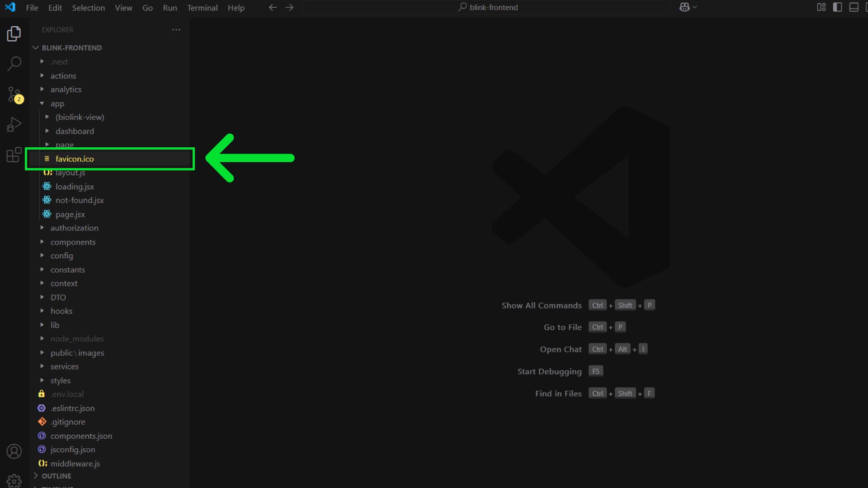Click the Show All Commands shortcut link
This screenshot has height=488, width=868.
tap(541, 305)
